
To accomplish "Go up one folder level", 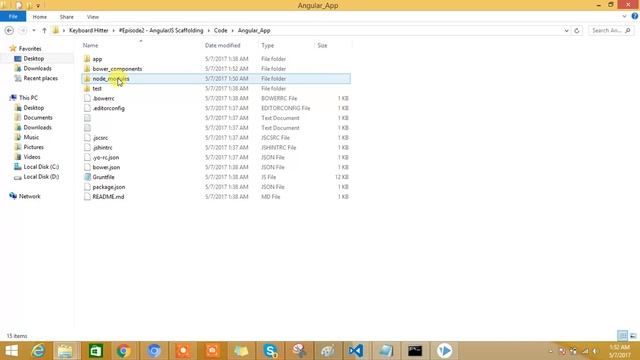I will point(44,31).
